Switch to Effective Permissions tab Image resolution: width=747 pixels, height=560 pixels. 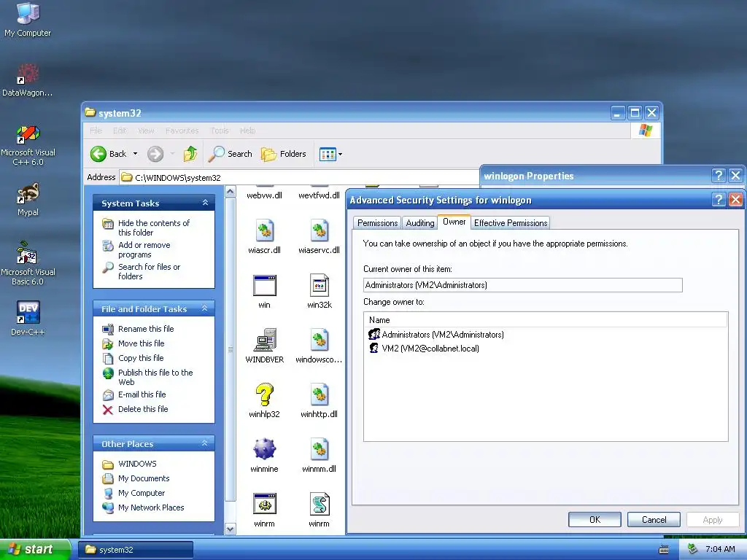510,223
